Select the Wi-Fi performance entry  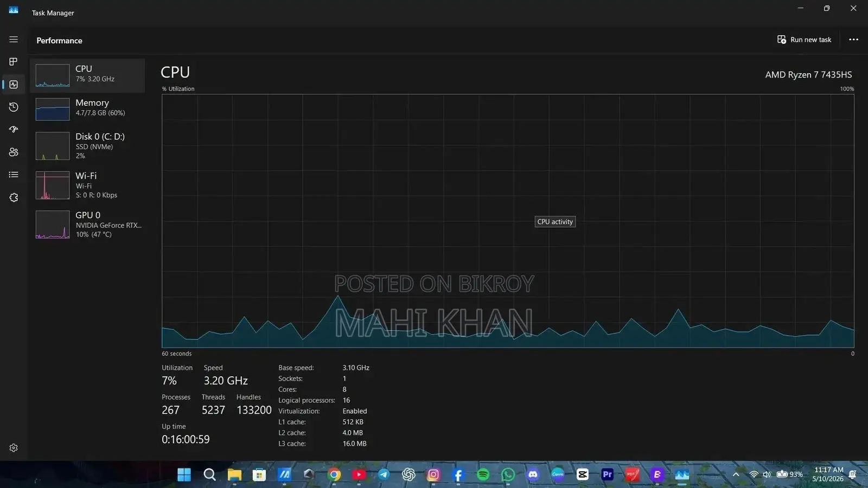coord(87,185)
